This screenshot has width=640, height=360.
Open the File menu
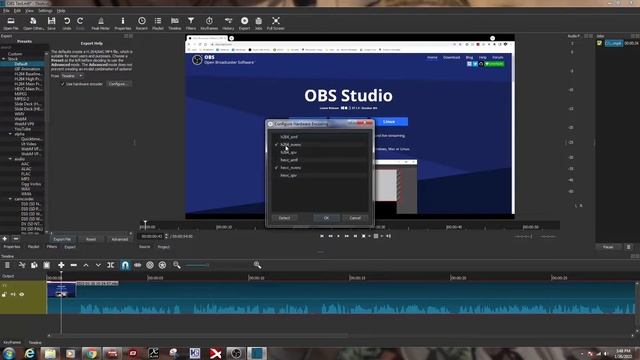tap(6, 11)
